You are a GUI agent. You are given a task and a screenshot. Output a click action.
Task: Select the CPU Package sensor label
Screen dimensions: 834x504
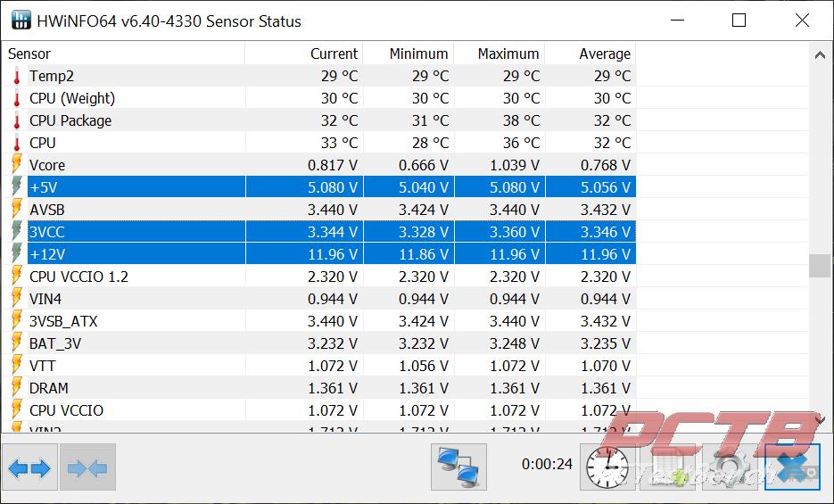pos(70,120)
